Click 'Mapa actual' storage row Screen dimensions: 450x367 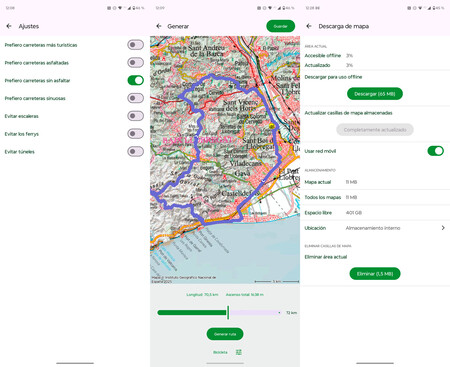pyautogui.click(x=375, y=182)
